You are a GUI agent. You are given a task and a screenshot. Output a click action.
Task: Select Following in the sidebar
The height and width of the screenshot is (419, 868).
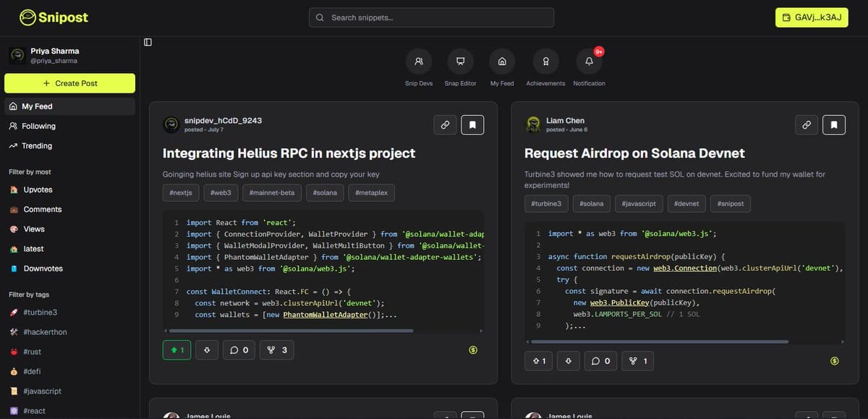(x=38, y=126)
